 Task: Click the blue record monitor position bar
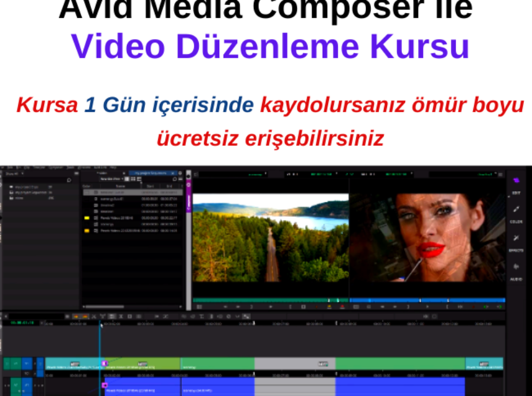(427, 300)
